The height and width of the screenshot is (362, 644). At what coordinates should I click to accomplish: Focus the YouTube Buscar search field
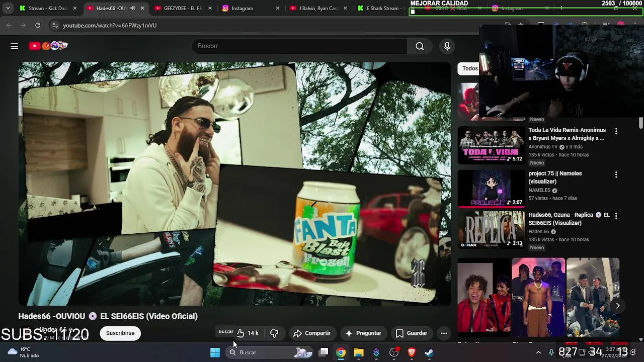tap(299, 46)
